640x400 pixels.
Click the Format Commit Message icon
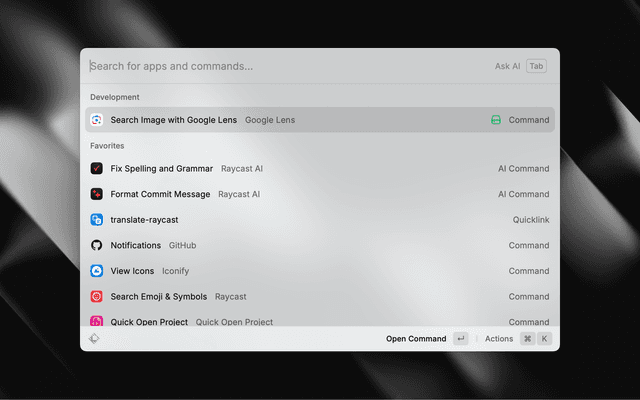pyautogui.click(x=97, y=194)
